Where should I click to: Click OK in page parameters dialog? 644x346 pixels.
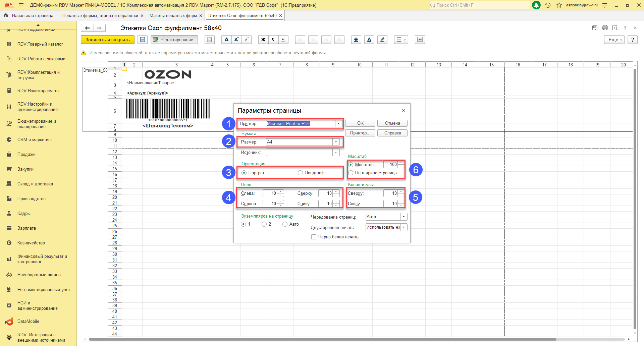(x=360, y=123)
